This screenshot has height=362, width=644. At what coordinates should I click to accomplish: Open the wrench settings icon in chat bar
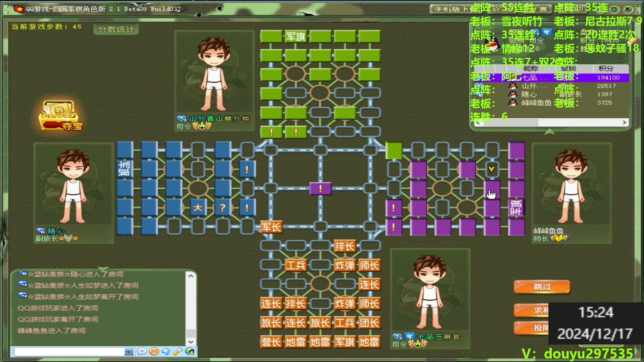tap(178, 351)
